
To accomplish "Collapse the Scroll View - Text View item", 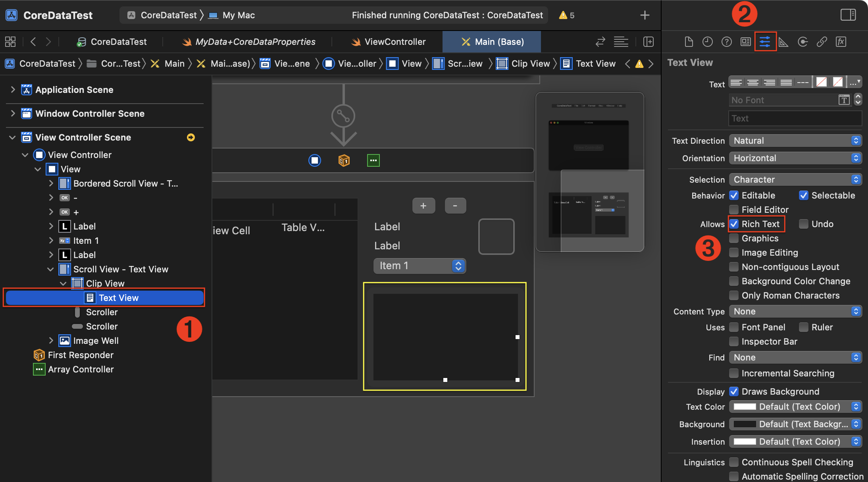I will tap(50, 269).
